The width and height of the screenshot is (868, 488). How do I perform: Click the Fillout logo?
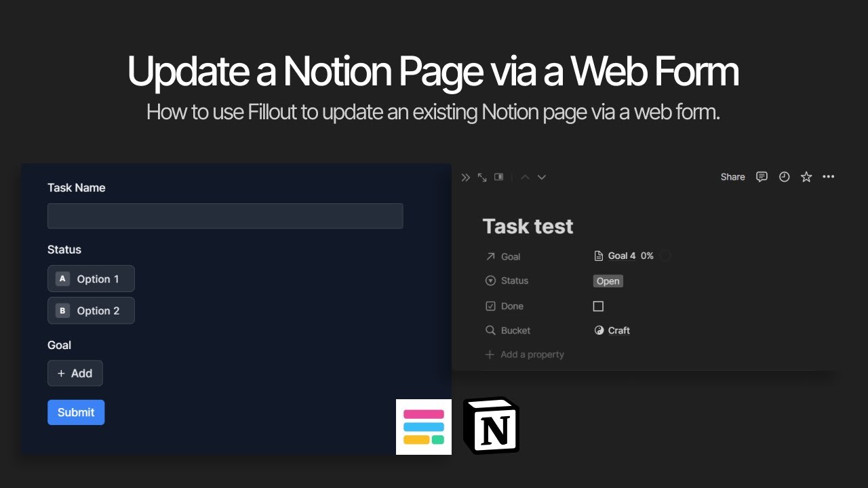(x=424, y=427)
